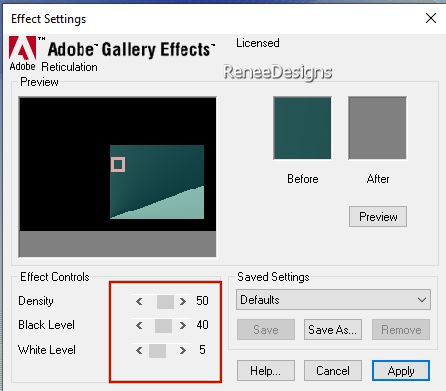Decrease Black Level with left arrow

pyautogui.click(x=139, y=325)
